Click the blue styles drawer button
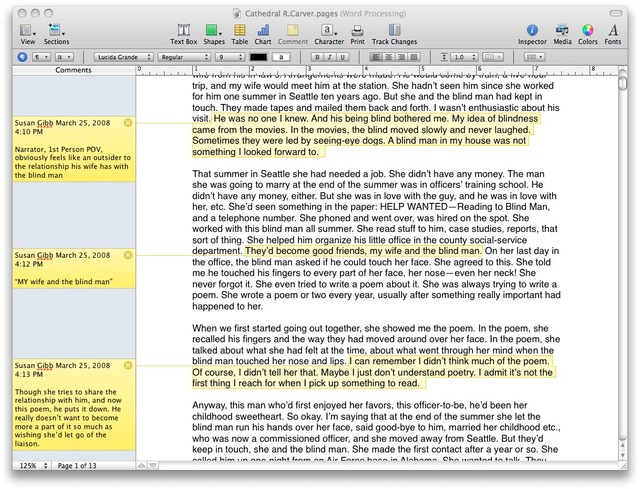The width and height of the screenshot is (640, 489). click(22, 57)
